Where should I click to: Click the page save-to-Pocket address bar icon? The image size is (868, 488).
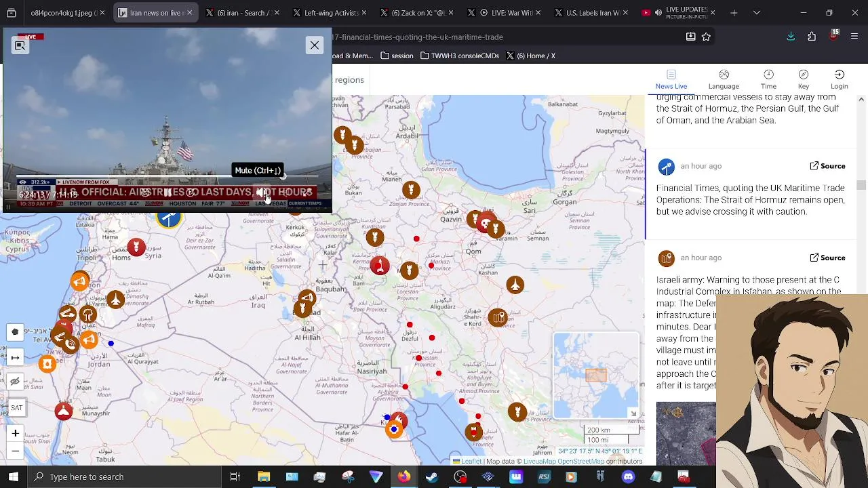690,37
